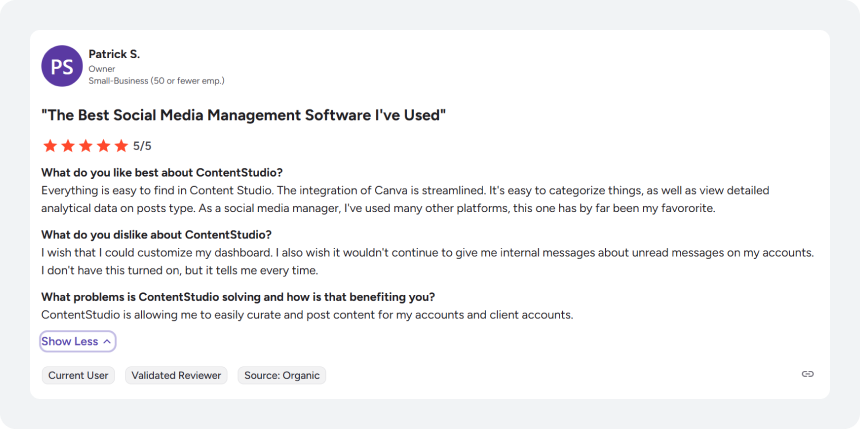Click Small-Business (50 or fewer emp.) text
Viewport: 860px width, 429px height.
[x=156, y=81]
